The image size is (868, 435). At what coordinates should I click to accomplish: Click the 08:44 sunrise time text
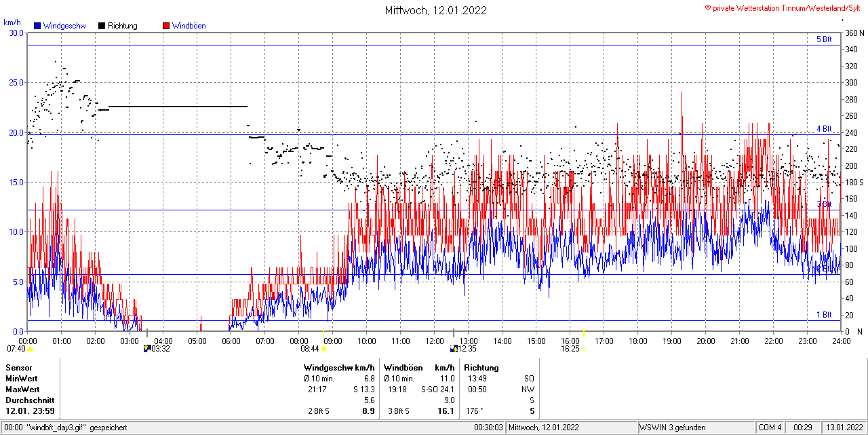pos(310,349)
